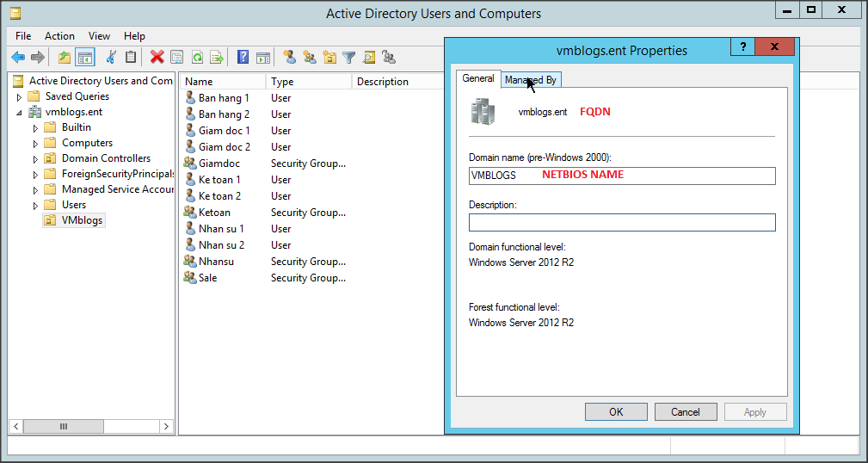
Task: Click the Create new group toolbar icon
Action: [x=310, y=58]
